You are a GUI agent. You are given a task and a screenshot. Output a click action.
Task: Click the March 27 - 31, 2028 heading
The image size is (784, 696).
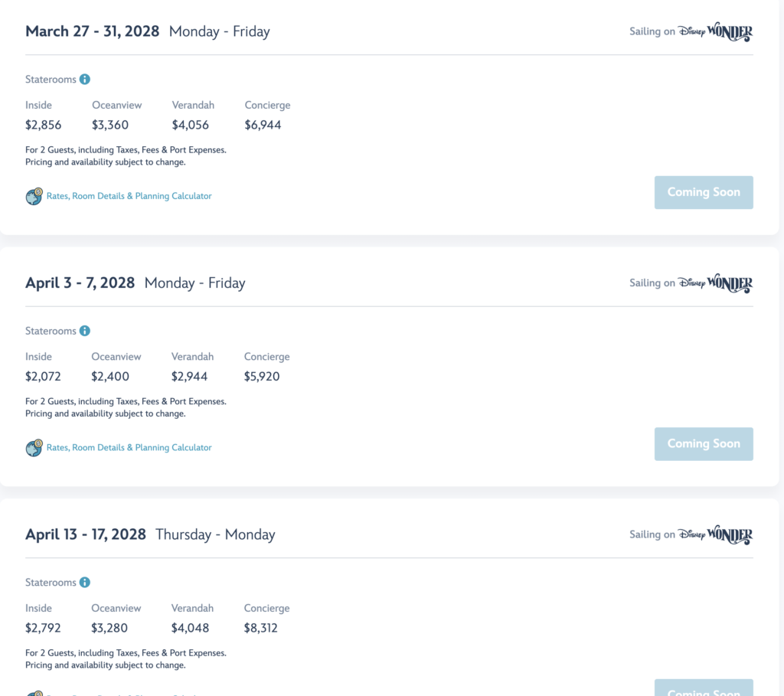[x=93, y=31]
